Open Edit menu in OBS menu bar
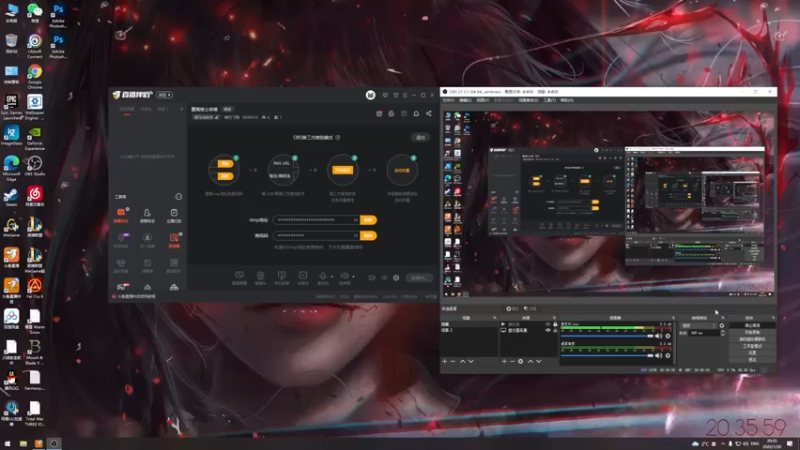The image size is (800, 450). [465, 100]
